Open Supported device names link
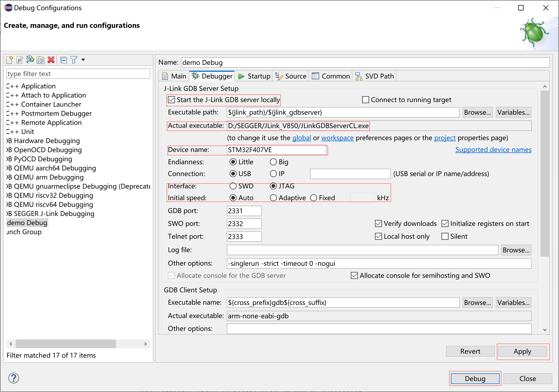The height and width of the screenshot is (392, 559). point(493,150)
